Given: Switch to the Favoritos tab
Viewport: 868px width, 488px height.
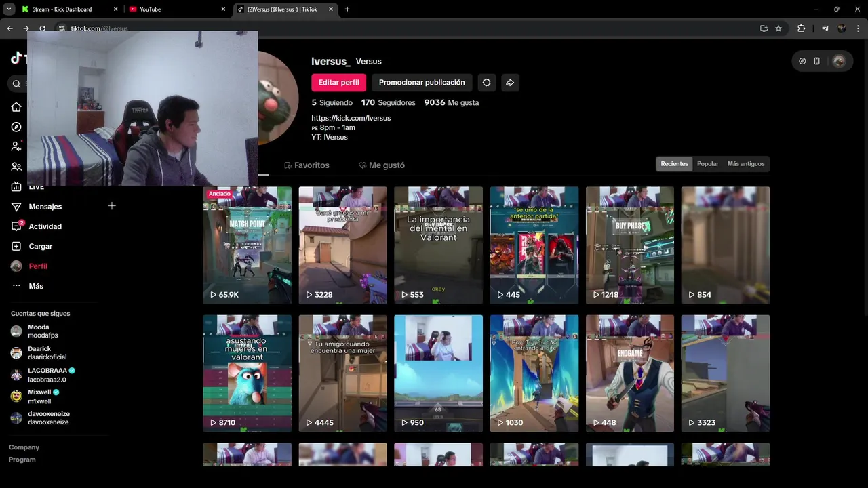Looking at the screenshot, I should point(307,165).
